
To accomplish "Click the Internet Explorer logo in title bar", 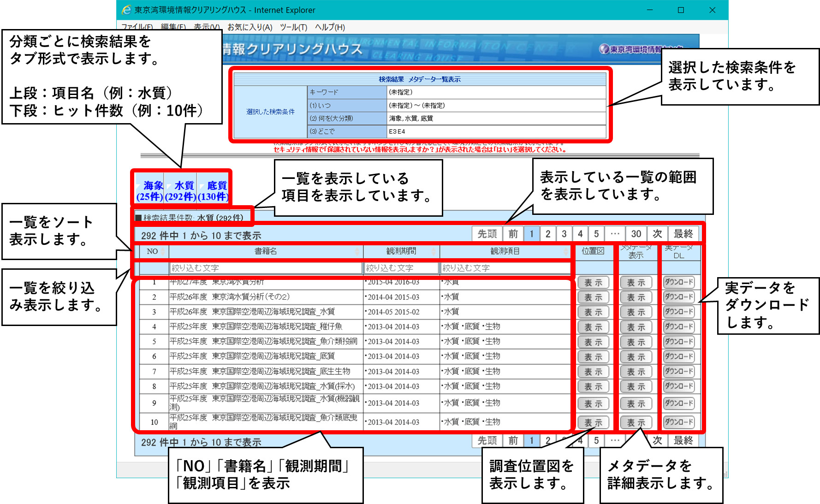I will [126, 10].
